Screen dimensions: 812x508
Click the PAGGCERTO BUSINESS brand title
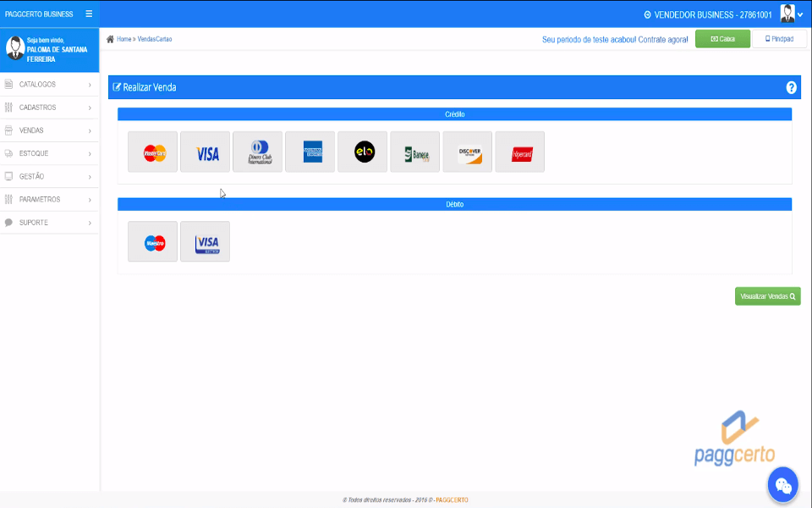tap(39, 14)
